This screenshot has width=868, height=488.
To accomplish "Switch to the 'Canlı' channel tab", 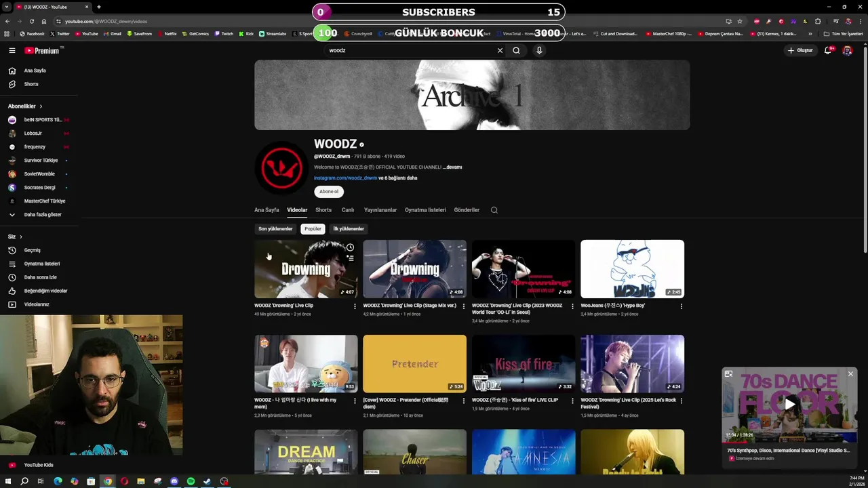I will tap(348, 210).
